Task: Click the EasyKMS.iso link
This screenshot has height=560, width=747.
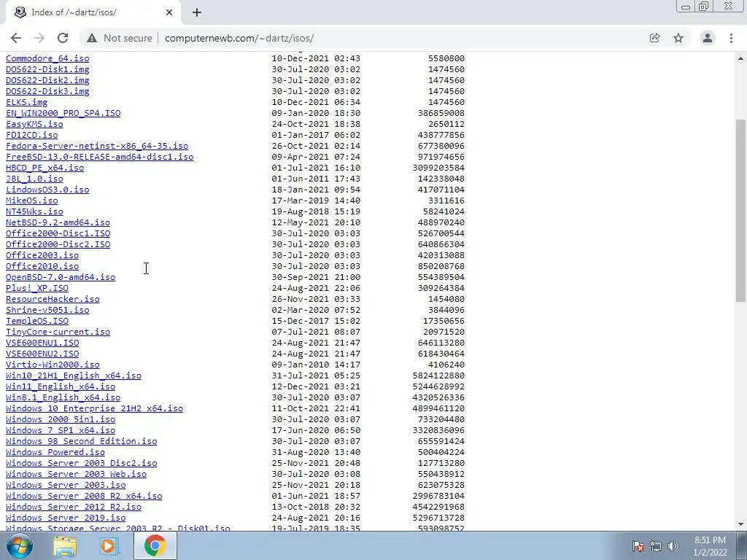Action: coord(34,124)
